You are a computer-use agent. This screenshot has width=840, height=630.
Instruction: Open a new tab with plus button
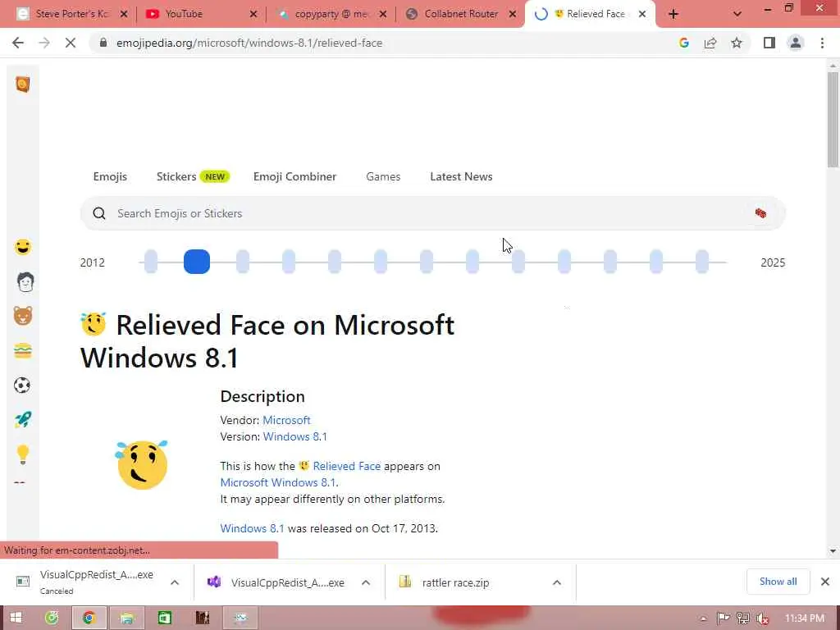[673, 14]
